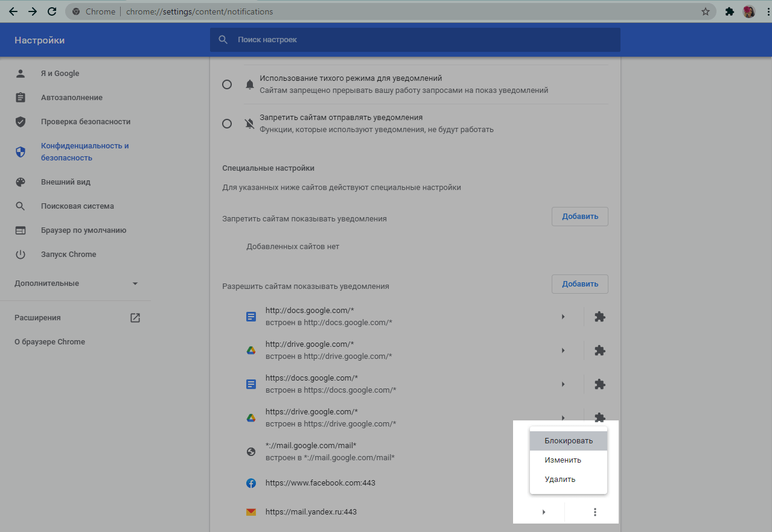Click the clipboard icon beside Автозаполнение

(x=21, y=98)
